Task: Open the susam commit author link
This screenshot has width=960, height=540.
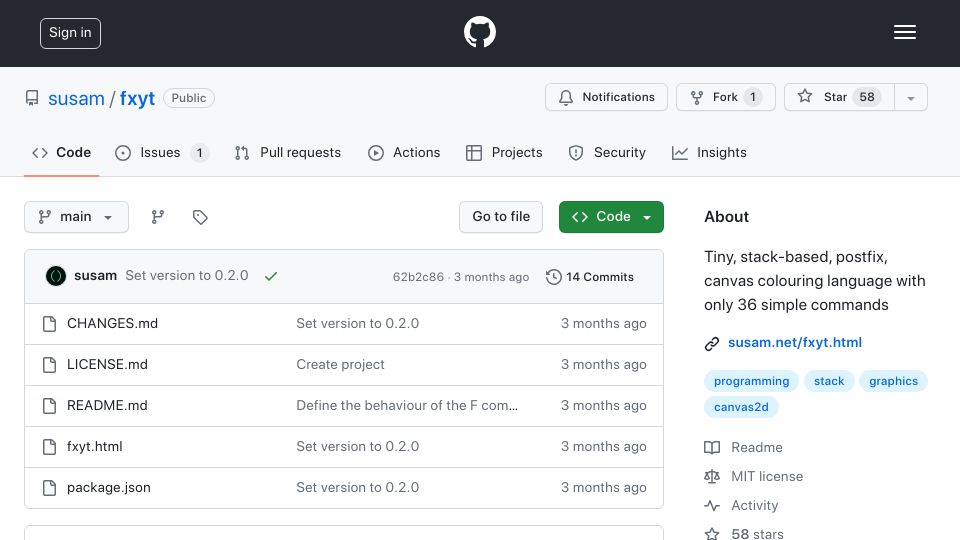Action: (x=96, y=276)
